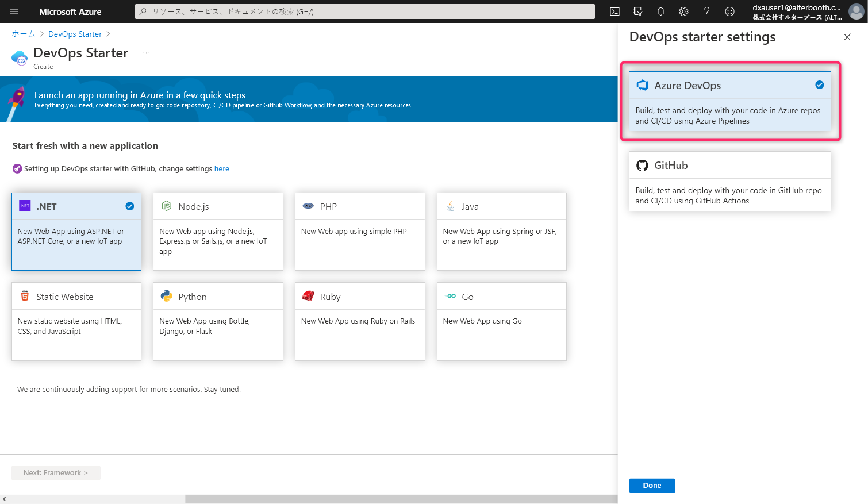The image size is (868, 504).
Task: Click the search magnifier icon
Action: tap(143, 11)
